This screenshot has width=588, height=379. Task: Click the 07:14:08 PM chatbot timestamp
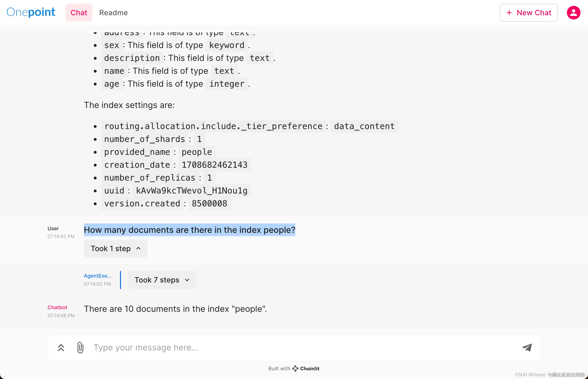coord(61,315)
